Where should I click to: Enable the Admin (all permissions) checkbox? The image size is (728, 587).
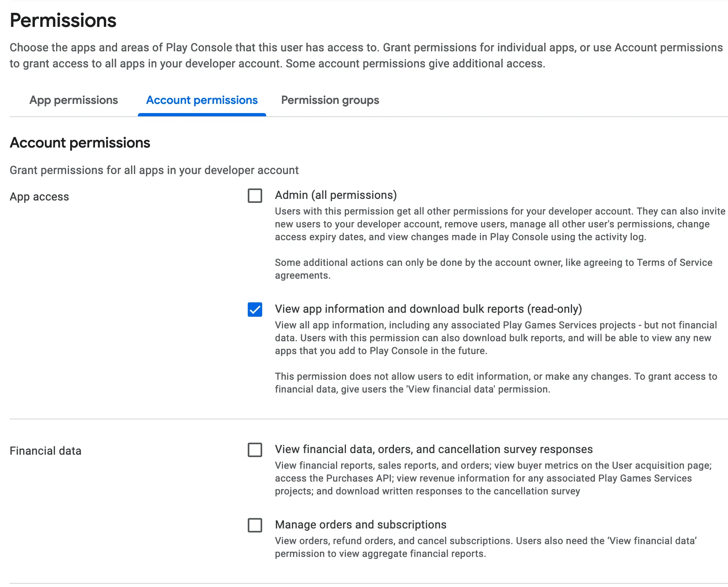(255, 196)
